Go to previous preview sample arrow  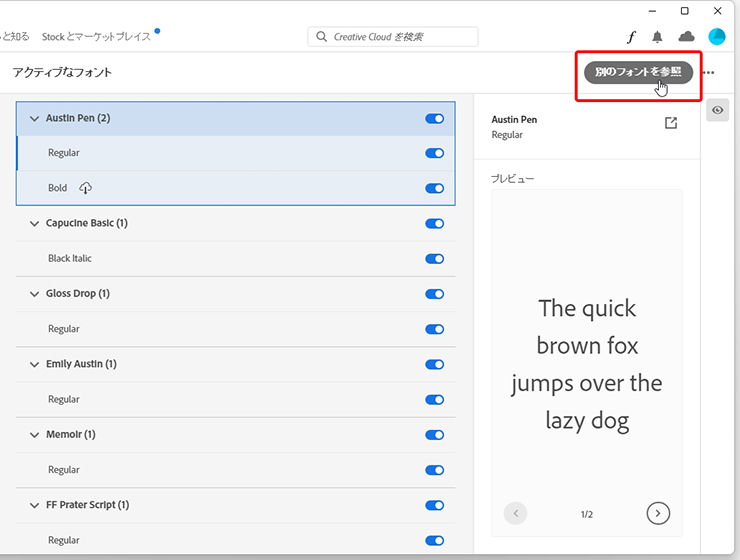point(516,513)
